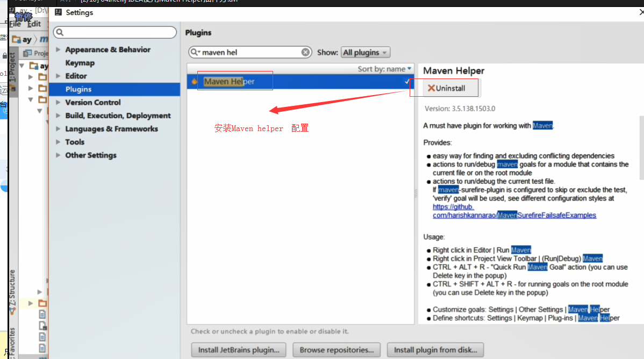The height and width of the screenshot is (359, 644).
Task: Click the settings search magnifier icon
Action: coord(60,32)
